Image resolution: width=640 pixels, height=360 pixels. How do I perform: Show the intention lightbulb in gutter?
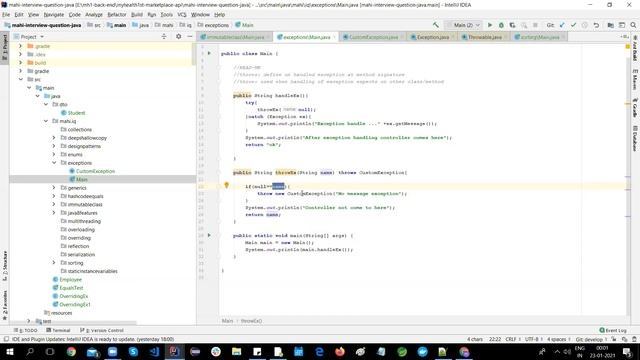[x=227, y=185]
